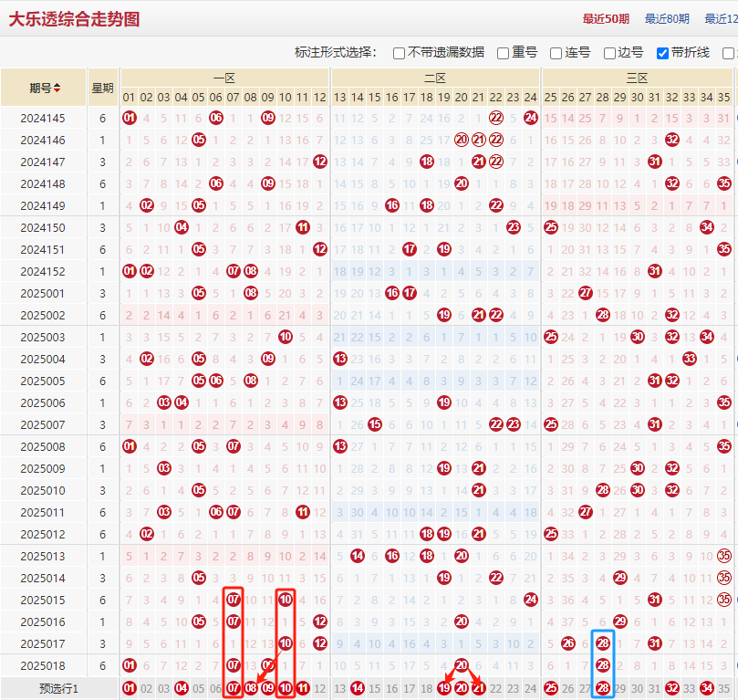The height and width of the screenshot is (700, 738).
Task: Select number 24 in the 预选行1 row
Action: [531, 689]
